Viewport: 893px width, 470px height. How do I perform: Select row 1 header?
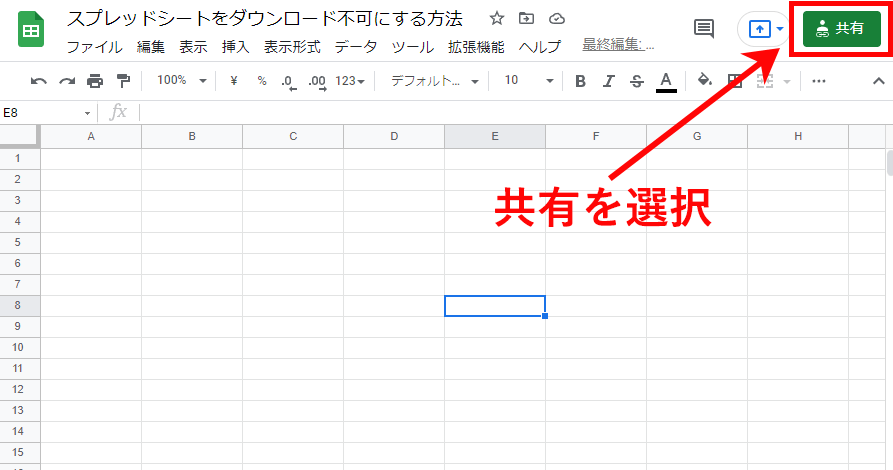click(20, 159)
